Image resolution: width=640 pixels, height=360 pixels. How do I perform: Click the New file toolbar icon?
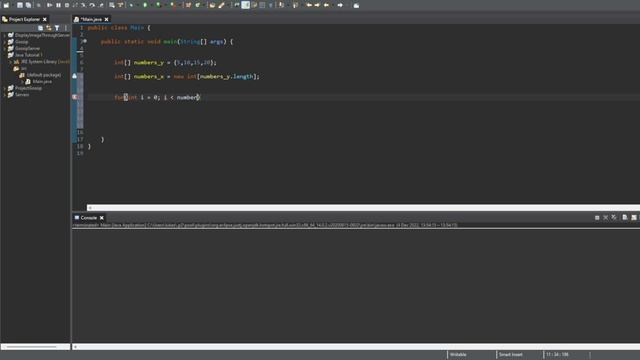[x=6, y=5]
